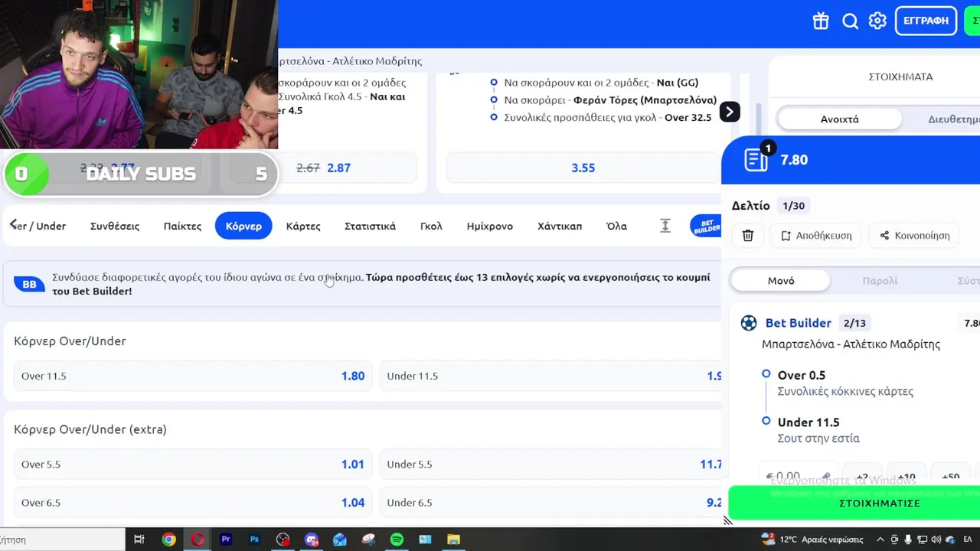Toggle the round Bet Builder button
This screenshot has width=980, height=551.
[x=706, y=226]
